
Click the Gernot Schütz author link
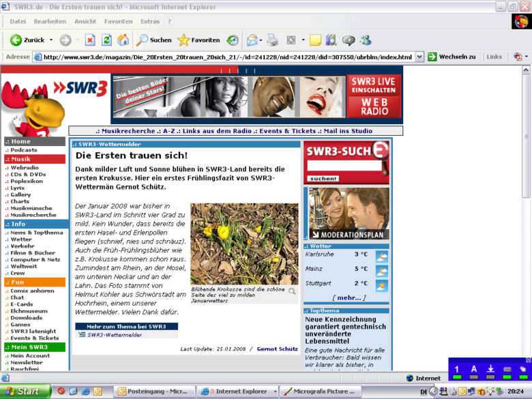click(x=277, y=349)
